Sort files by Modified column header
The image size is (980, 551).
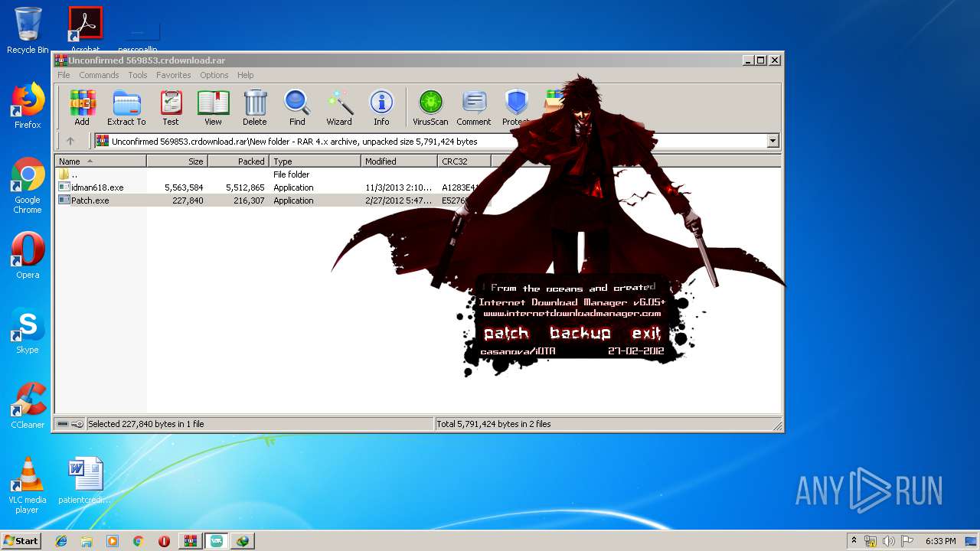point(399,161)
